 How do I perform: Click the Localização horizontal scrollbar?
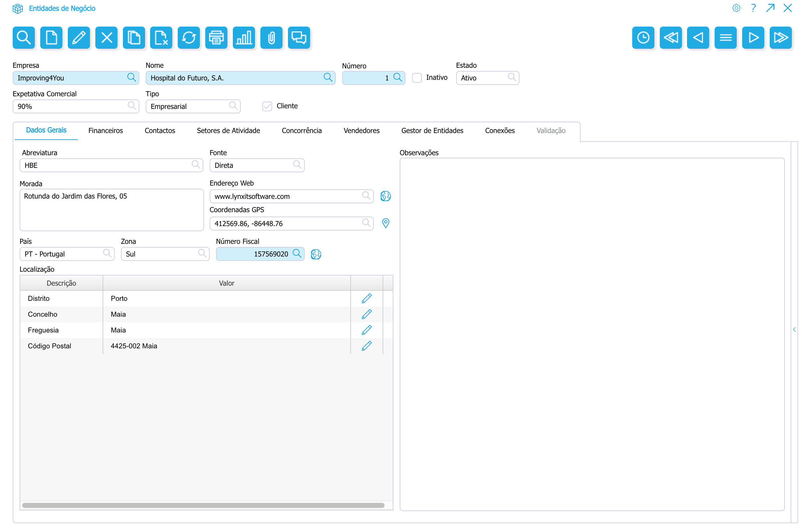[x=203, y=505]
